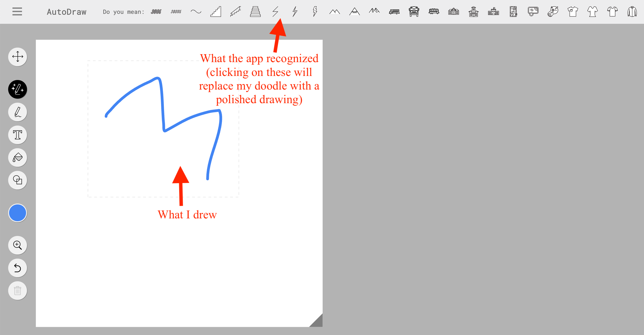Click the AutoDraw title

point(66,12)
